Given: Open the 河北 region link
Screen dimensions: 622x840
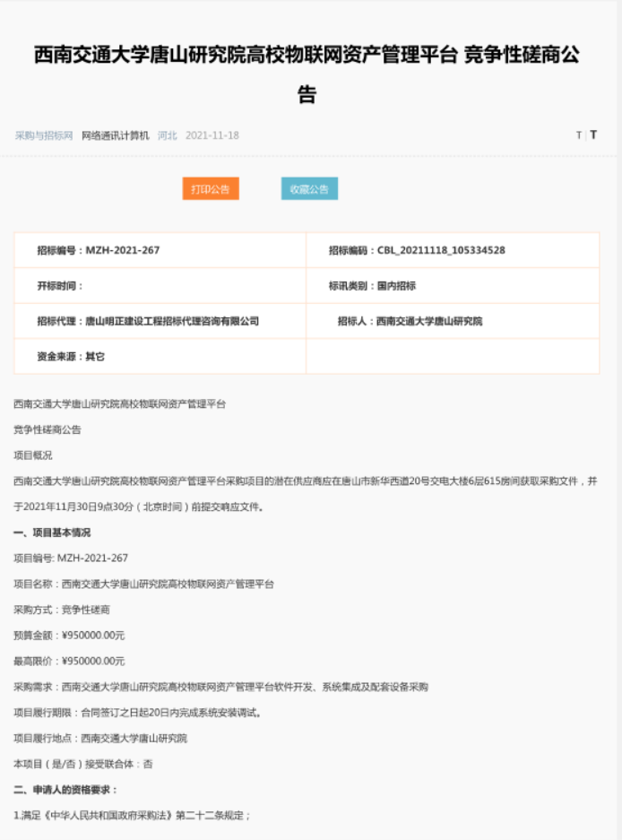Looking at the screenshot, I should tap(168, 135).
